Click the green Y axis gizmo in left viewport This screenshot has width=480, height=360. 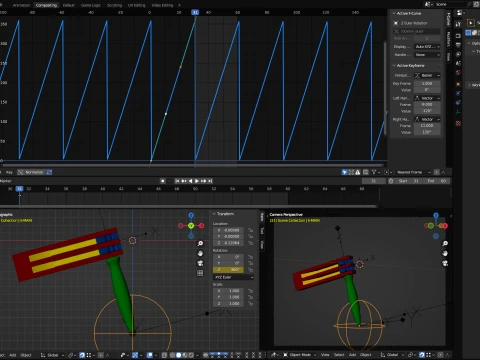pos(191,226)
